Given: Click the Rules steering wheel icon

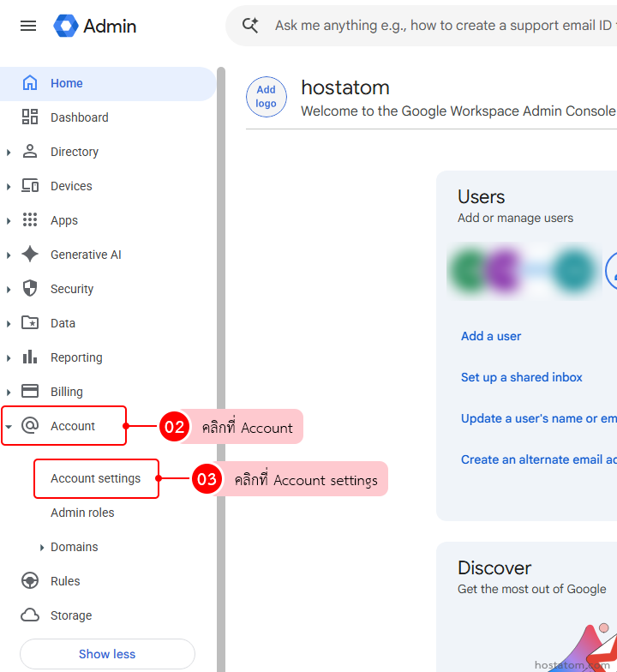Looking at the screenshot, I should (29, 581).
